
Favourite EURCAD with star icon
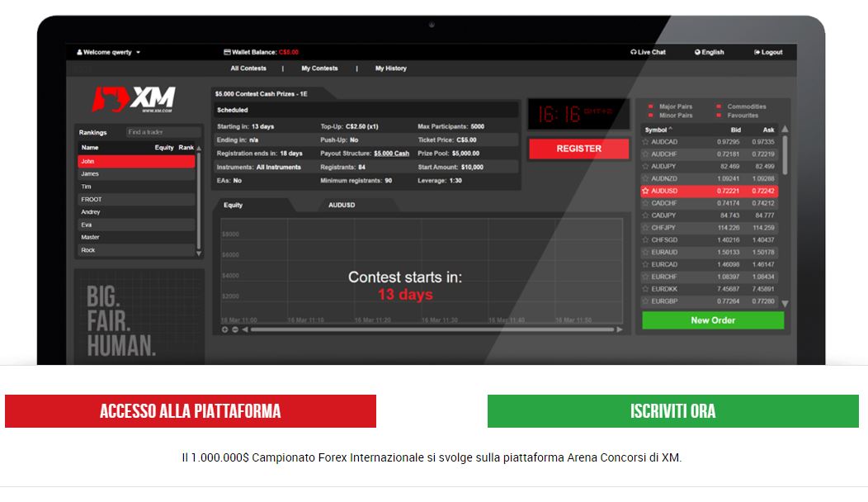click(x=645, y=264)
